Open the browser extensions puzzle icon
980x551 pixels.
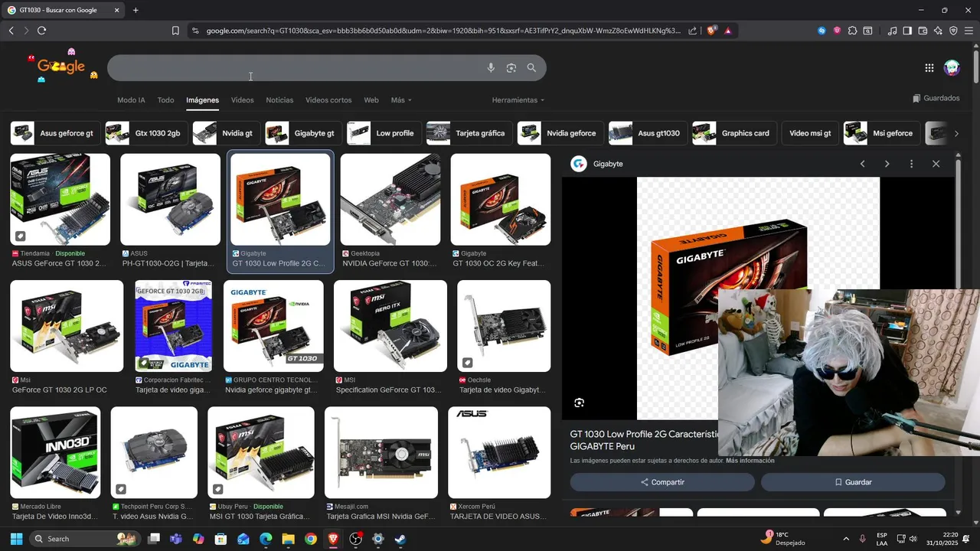coord(852,31)
